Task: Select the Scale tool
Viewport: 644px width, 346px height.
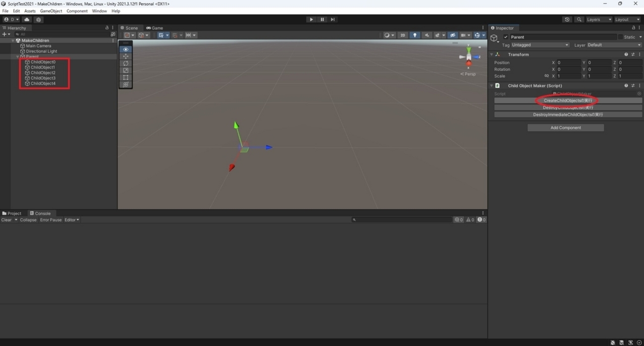Action: pyautogui.click(x=125, y=70)
